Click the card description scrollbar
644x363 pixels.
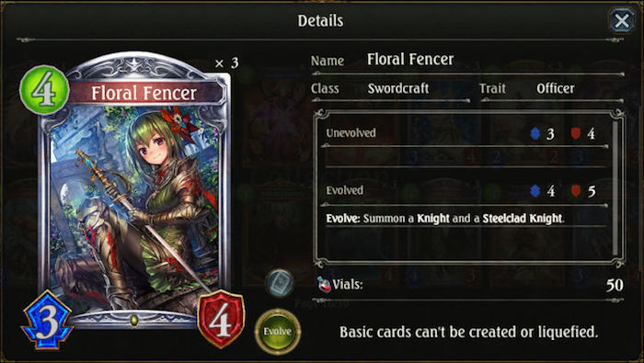[x=615, y=187]
